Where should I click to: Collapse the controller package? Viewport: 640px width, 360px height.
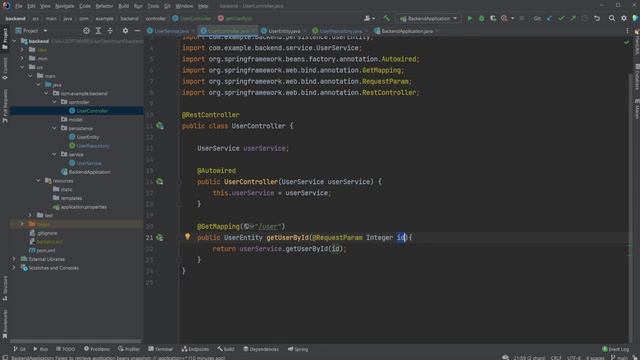click(x=54, y=102)
